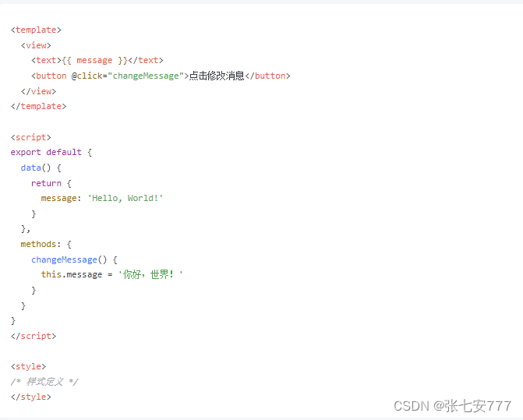The height and width of the screenshot is (420, 523).
Task: Click the 'changeMessage() {' method definition
Action: coord(74,259)
